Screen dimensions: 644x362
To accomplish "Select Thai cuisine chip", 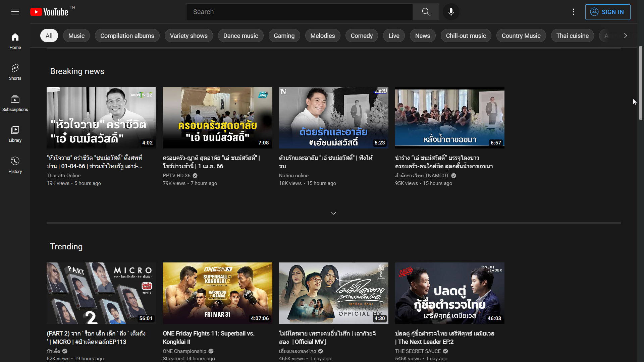I will pos(573,36).
